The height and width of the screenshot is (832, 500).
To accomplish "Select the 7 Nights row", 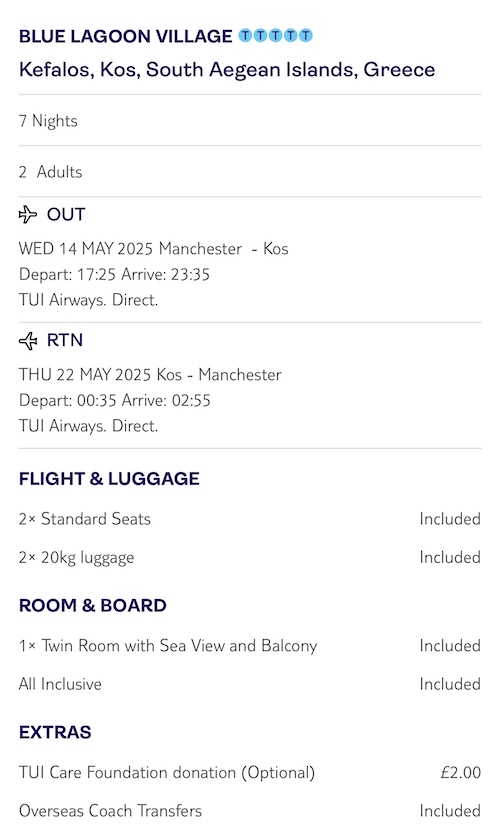I will (x=249, y=120).
